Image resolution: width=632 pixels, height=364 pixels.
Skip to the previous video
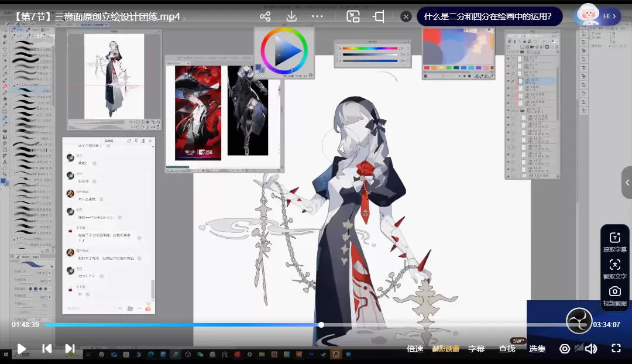(x=47, y=349)
